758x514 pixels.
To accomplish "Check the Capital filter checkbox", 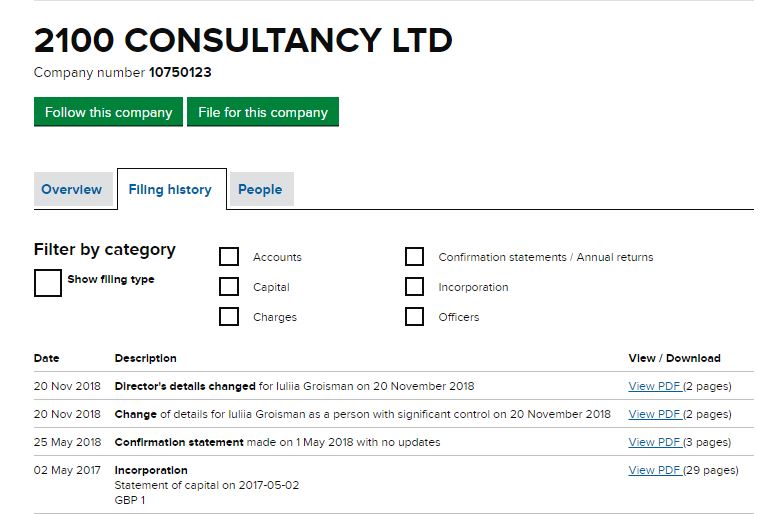I will 229,287.
